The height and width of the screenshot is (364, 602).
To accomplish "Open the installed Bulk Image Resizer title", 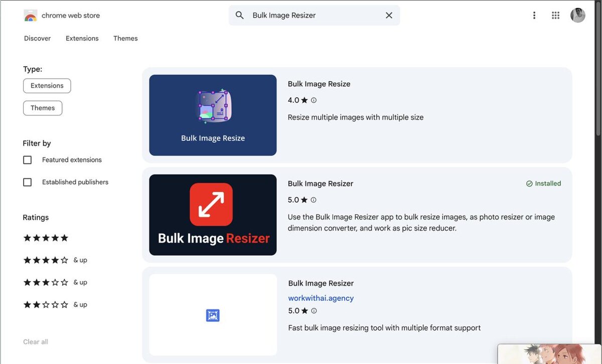I will [321, 184].
